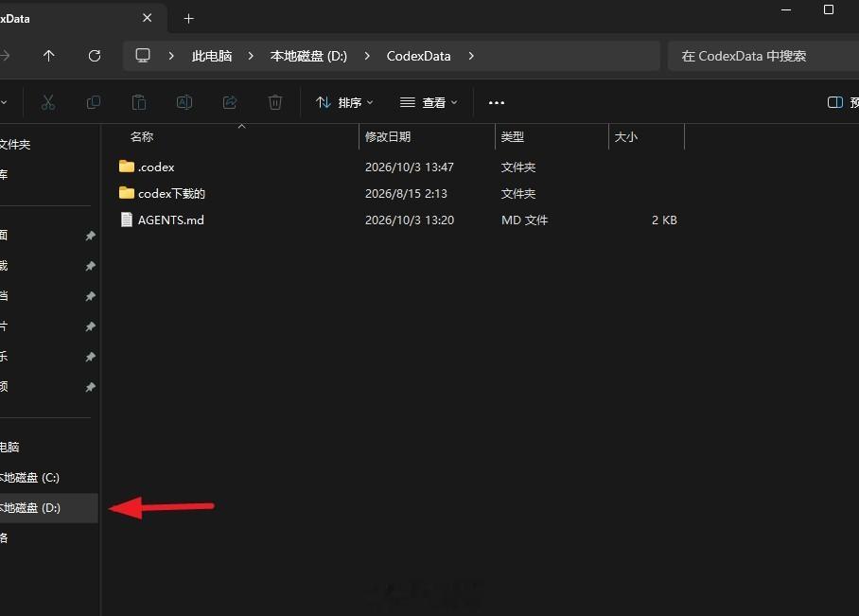Select the AGENTS.md file name
859x616 pixels.
[171, 220]
